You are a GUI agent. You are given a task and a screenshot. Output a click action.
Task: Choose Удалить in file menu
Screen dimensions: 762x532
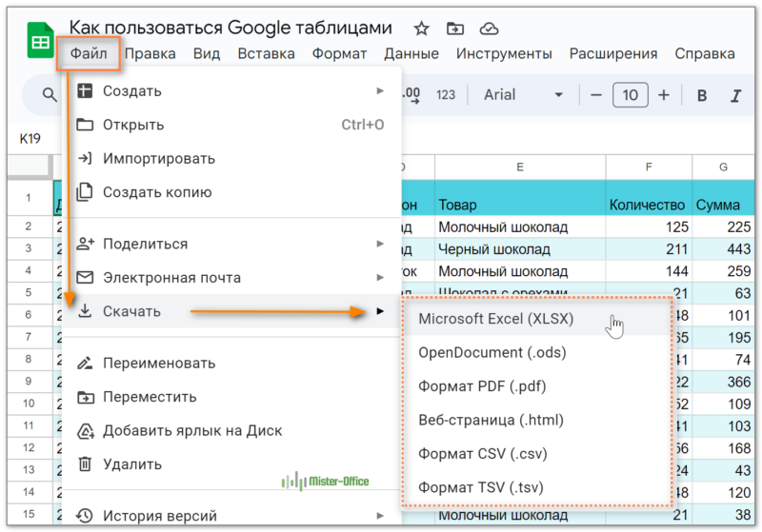click(x=231, y=464)
